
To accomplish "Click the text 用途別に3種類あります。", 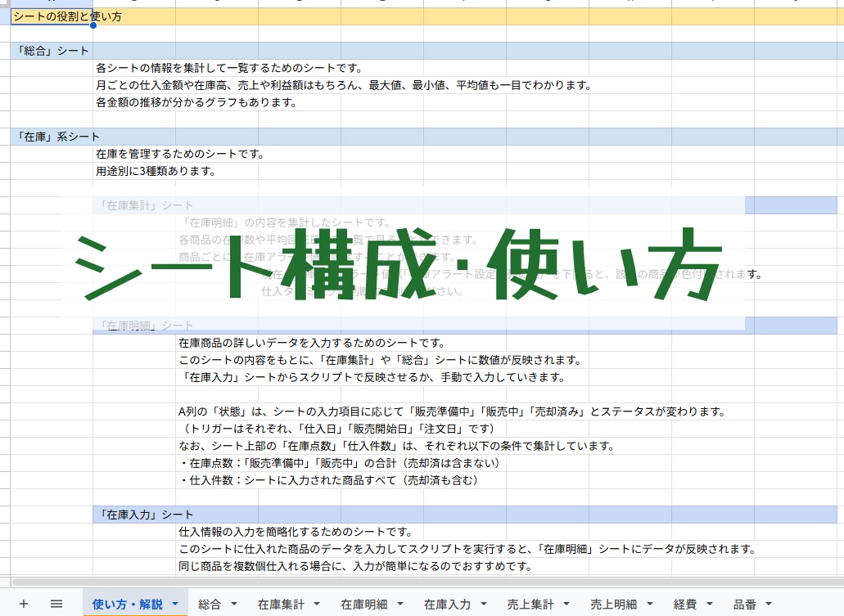I will point(156,171).
